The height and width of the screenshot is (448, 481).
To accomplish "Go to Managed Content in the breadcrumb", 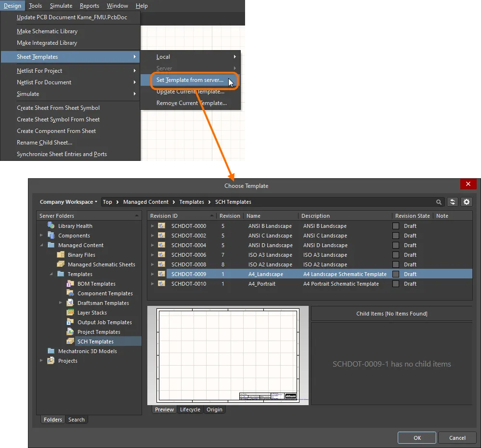I will 146,202.
